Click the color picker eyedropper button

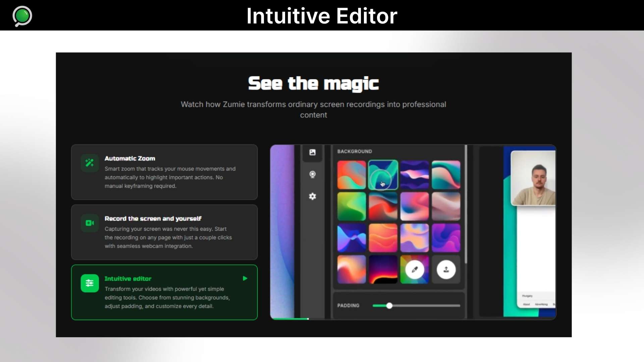415,269
